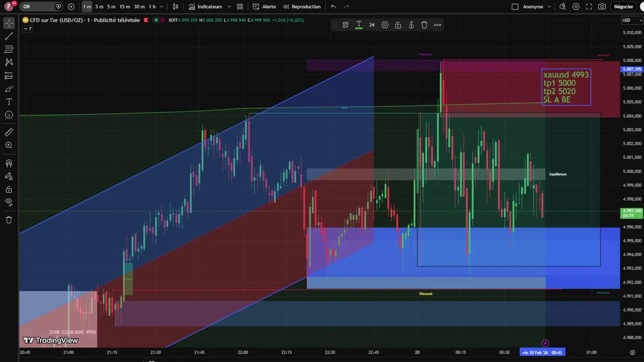Select the trend line drawing tool
644x362 pixels.
[9, 36]
